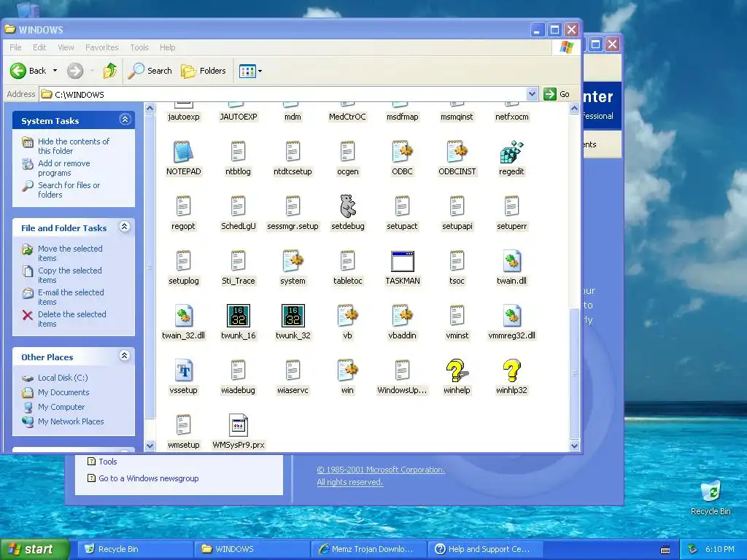Screen dimensions: 747x560
Task: Open My Network Places link
Action: pos(71,421)
